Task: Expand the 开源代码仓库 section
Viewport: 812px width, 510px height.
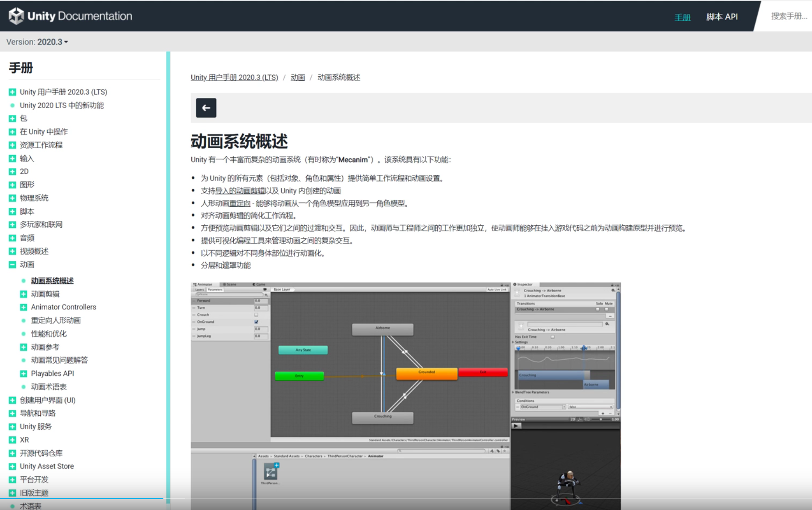Action: (x=12, y=453)
